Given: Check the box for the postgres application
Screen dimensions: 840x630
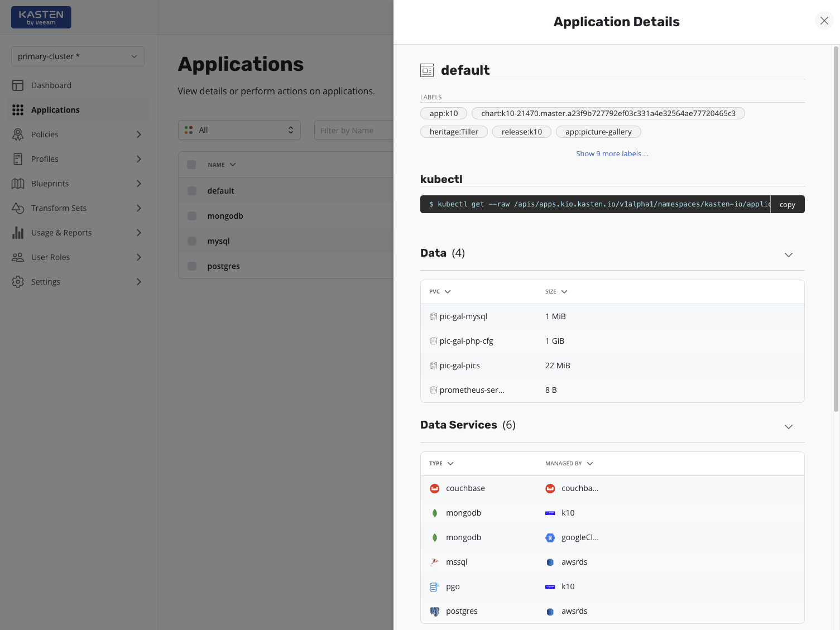Looking at the screenshot, I should [x=192, y=266].
